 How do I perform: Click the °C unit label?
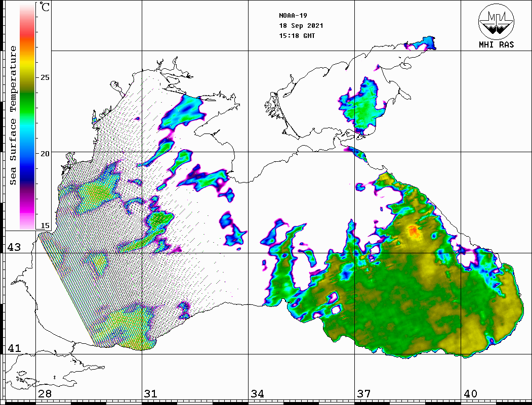[45, 7]
